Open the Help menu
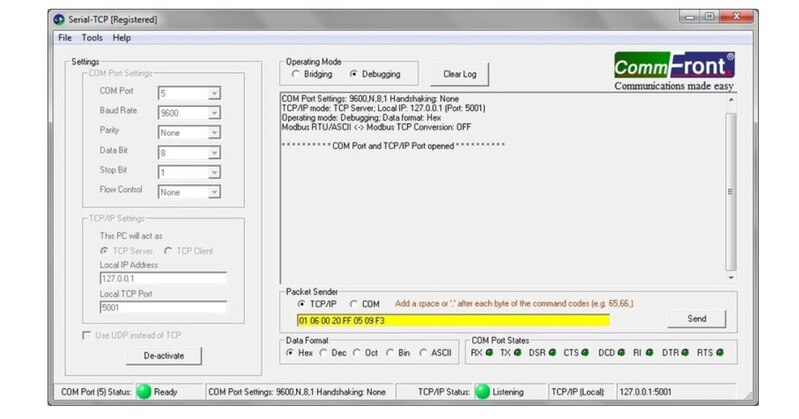The height and width of the screenshot is (419, 799). [x=121, y=38]
